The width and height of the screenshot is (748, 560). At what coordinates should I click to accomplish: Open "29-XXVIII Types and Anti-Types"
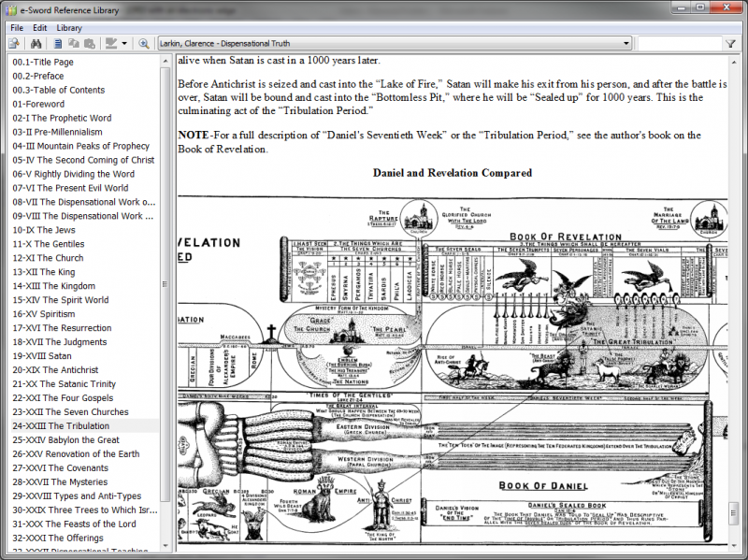click(x=78, y=495)
